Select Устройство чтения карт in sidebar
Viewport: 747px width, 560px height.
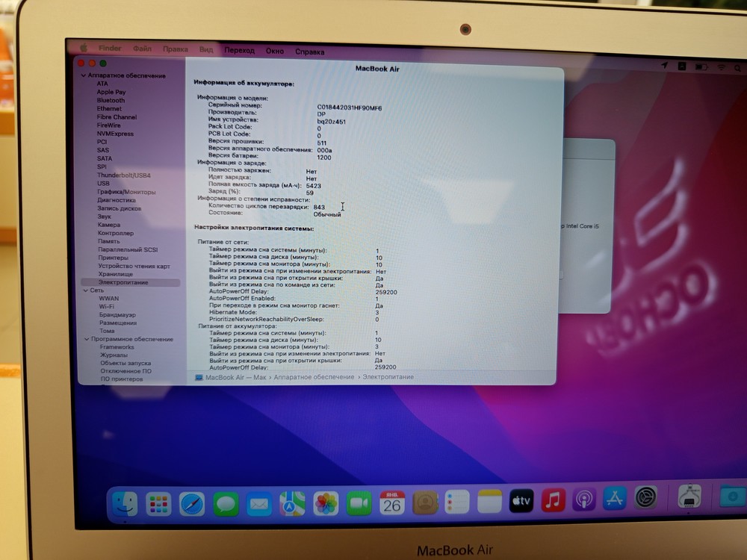click(x=134, y=267)
